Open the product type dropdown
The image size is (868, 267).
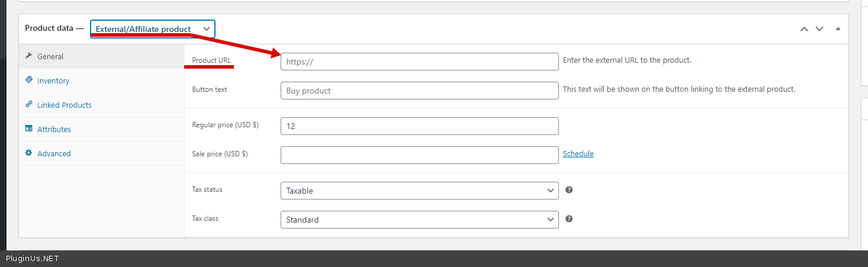coord(152,29)
